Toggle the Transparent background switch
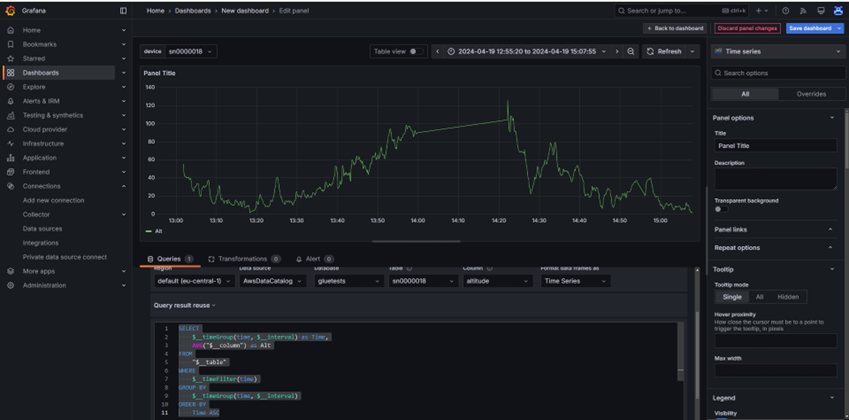Viewport: 849px width, 420px height. 719,209
